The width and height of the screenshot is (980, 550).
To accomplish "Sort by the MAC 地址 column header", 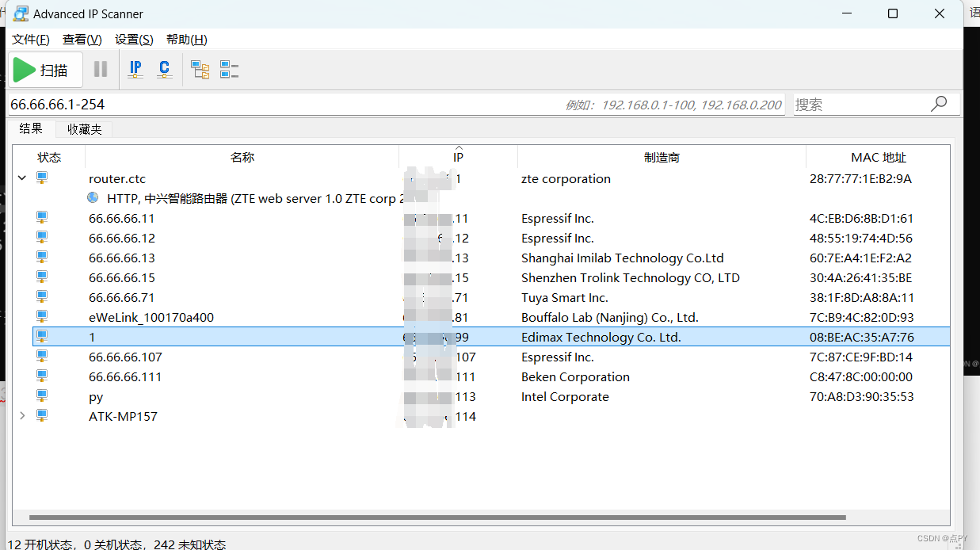I will (x=878, y=157).
